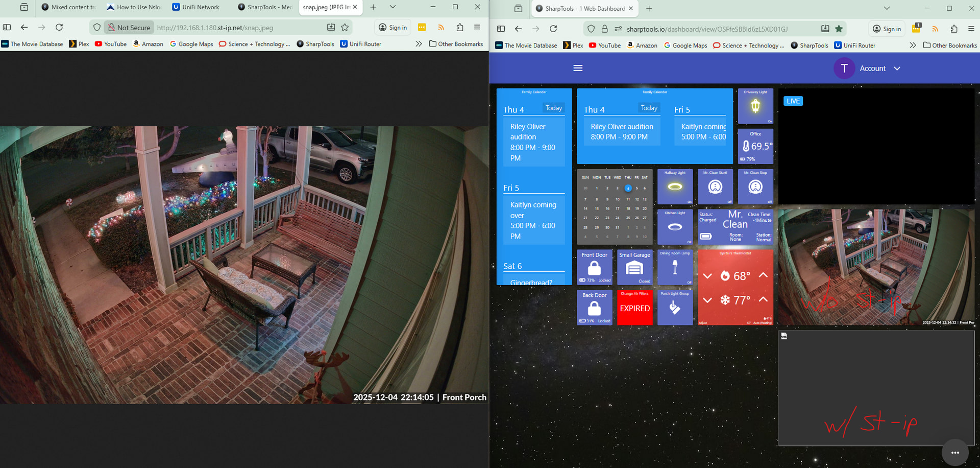Click the EXPIRED Change Air Filters tile

[x=634, y=308]
